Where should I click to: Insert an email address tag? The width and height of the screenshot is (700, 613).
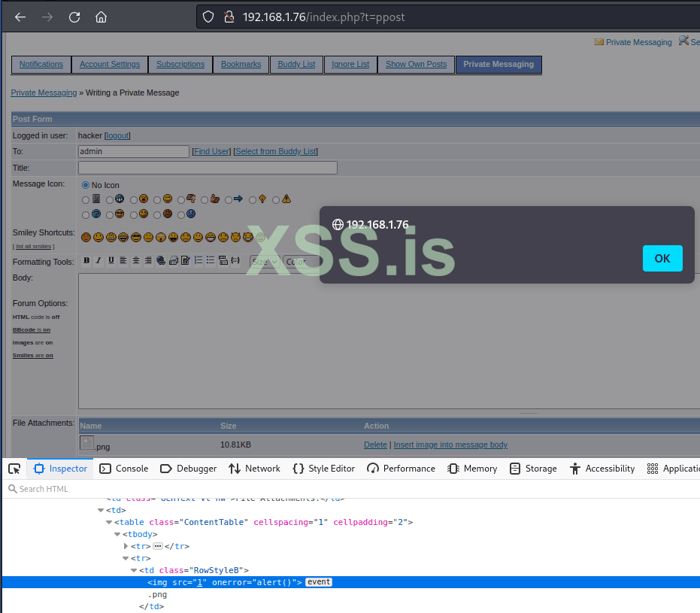pyautogui.click(x=173, y=261)
